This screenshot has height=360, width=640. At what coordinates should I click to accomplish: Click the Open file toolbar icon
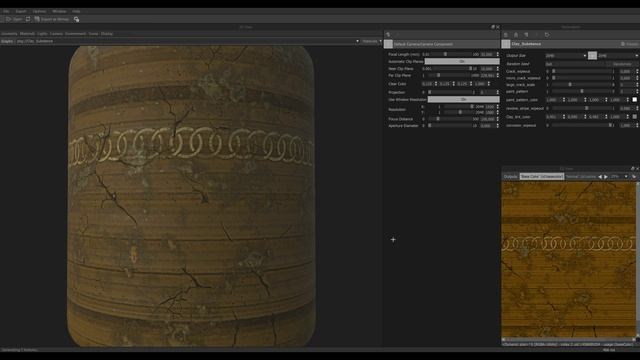[x=8, y=19]
